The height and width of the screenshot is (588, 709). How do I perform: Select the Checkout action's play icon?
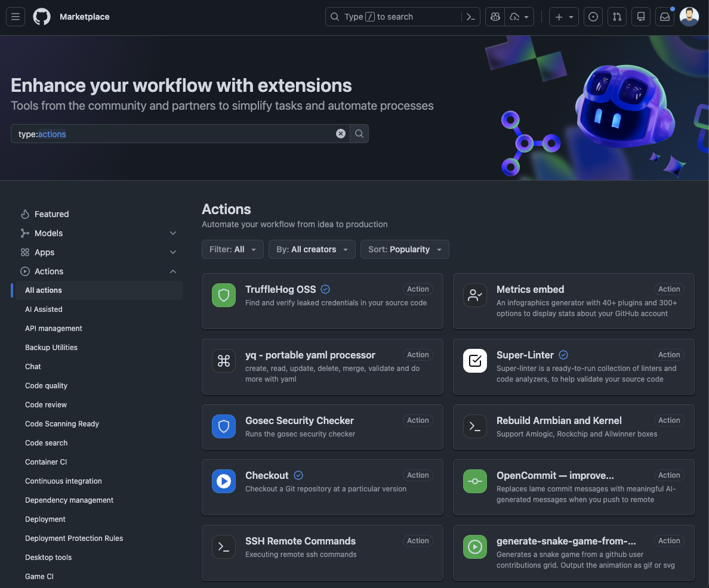223,481
